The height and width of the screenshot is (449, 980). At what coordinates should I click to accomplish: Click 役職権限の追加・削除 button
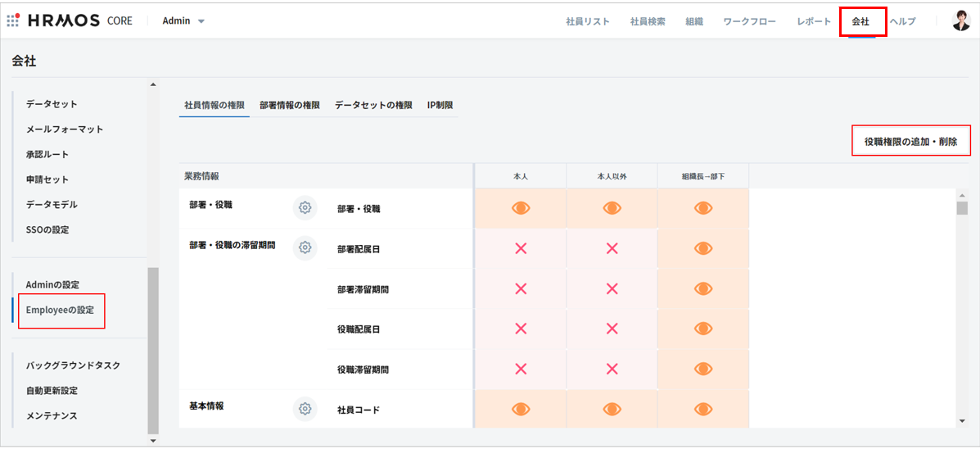pyautogui.click(x=910, y=141)
